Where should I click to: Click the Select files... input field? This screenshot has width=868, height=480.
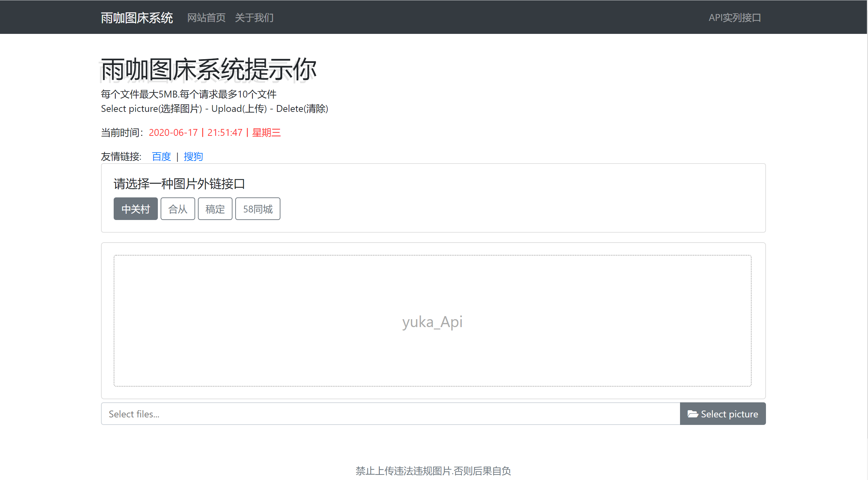click(x=390, y=414)
